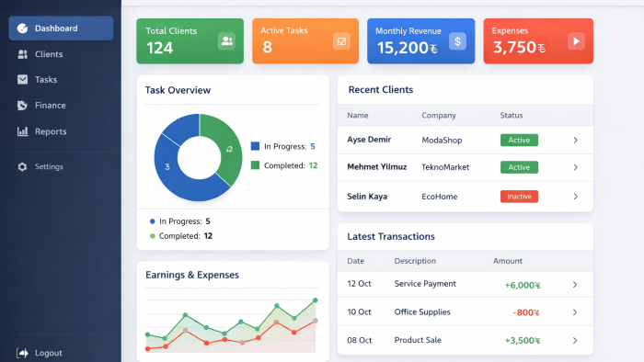
Task: Click the 10 Oct date cell
Action: coord(359,312)
